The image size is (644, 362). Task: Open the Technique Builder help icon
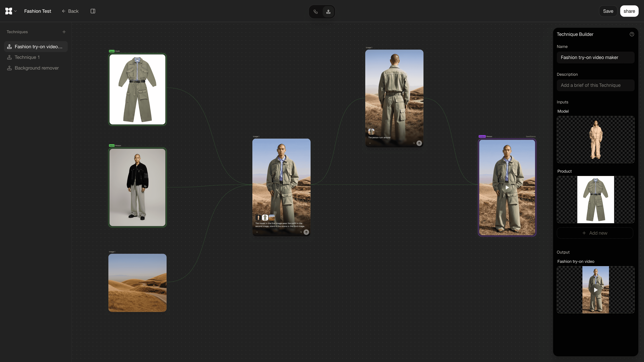632,34
